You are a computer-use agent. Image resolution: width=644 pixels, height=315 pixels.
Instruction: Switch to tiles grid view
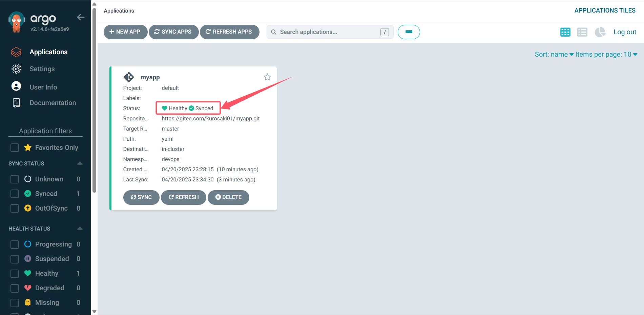[565, 32]
